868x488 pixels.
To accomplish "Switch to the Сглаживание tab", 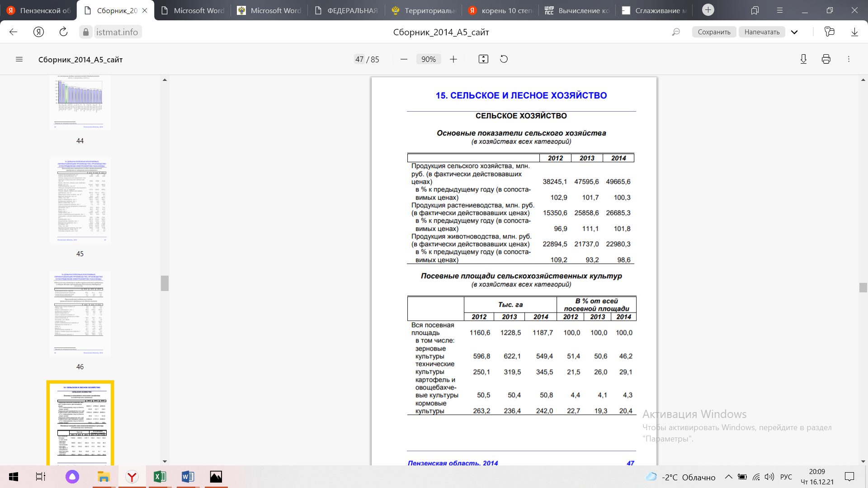I will 654,10.
